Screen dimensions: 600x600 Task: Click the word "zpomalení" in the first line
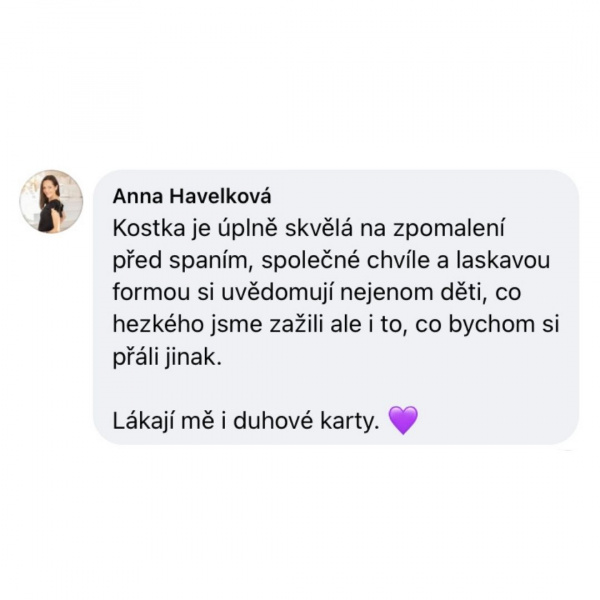(449, 230)
